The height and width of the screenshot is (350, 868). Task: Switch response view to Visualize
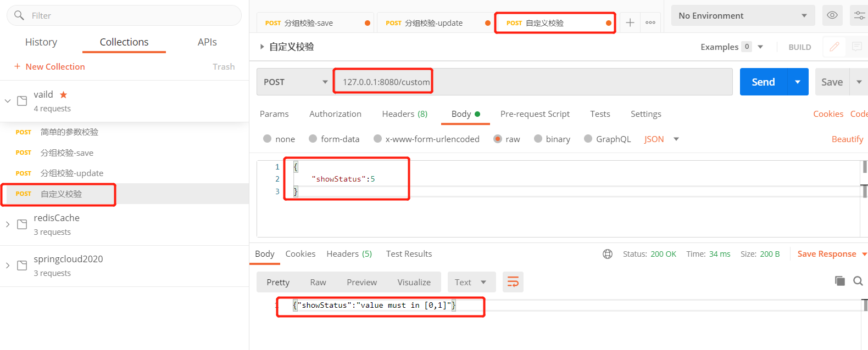click(414, 282)
